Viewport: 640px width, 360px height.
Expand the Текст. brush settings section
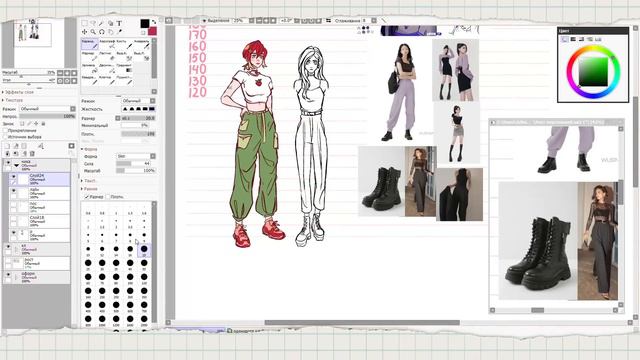coord(89,181)
